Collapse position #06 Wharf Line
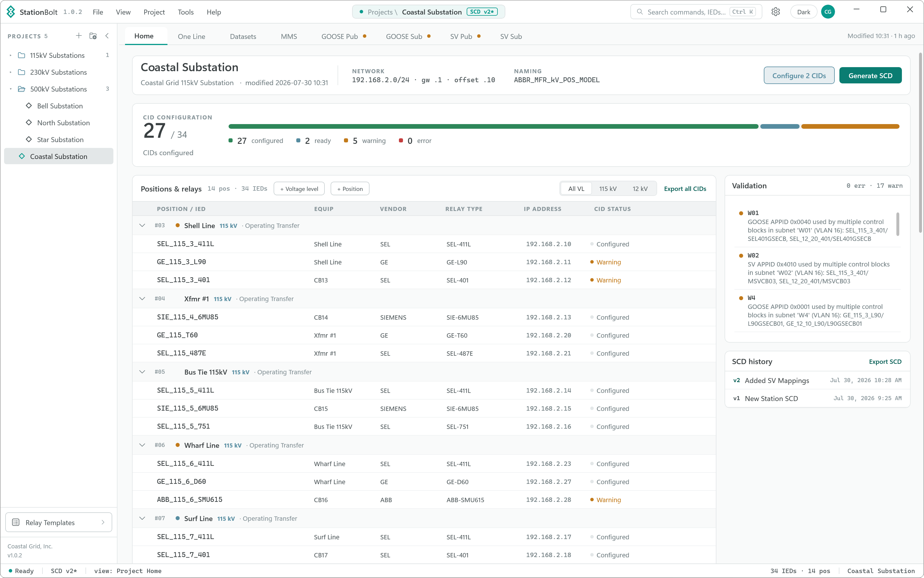The height and width of the screenshot is (578, 924). pyautogui.click(x=142, y=445)
